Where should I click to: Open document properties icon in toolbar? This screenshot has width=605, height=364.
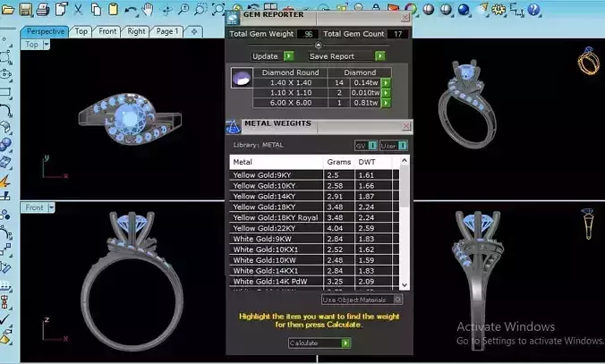(x=61, y=9)
